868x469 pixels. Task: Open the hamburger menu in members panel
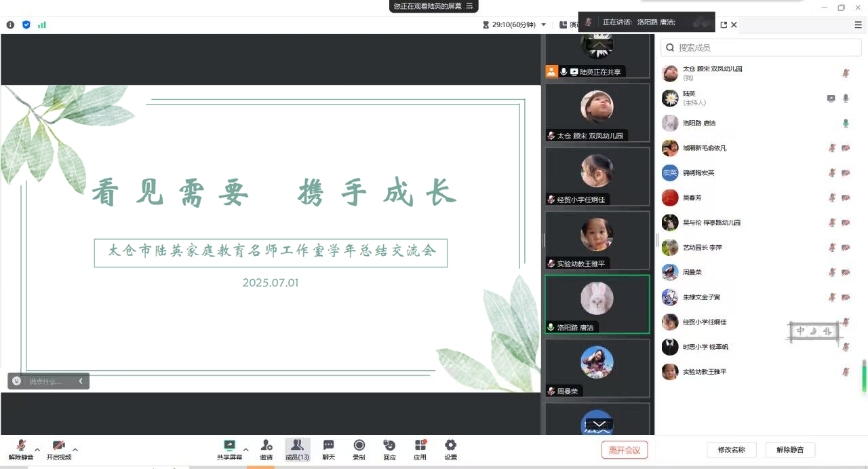pos(858,24)
